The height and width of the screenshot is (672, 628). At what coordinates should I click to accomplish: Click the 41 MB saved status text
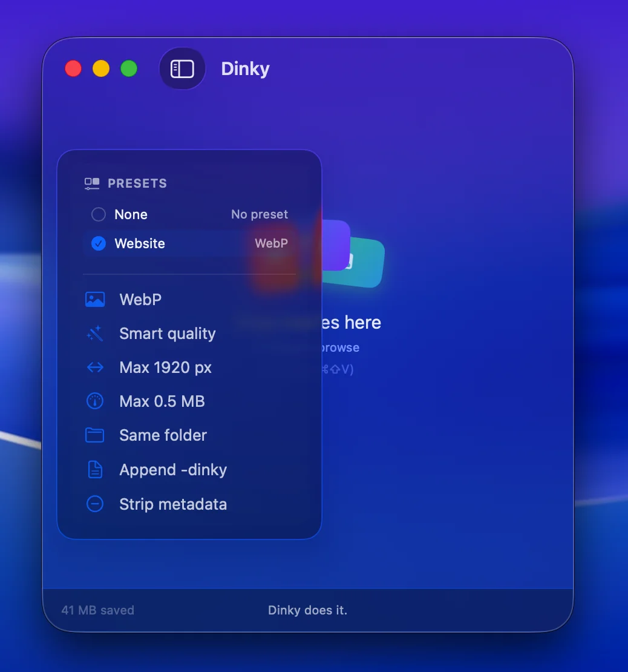pos(97,610)
